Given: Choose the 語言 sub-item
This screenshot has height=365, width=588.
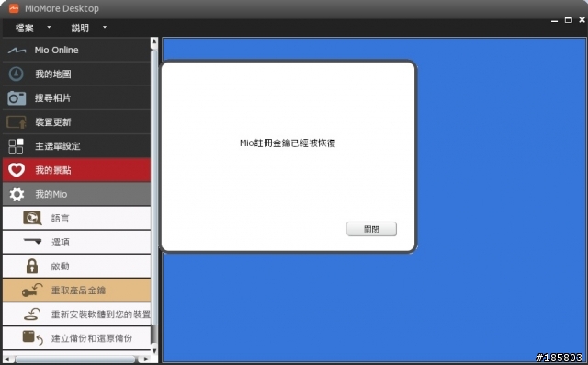Looking at the screenshot, I should [x=76, y=218].
